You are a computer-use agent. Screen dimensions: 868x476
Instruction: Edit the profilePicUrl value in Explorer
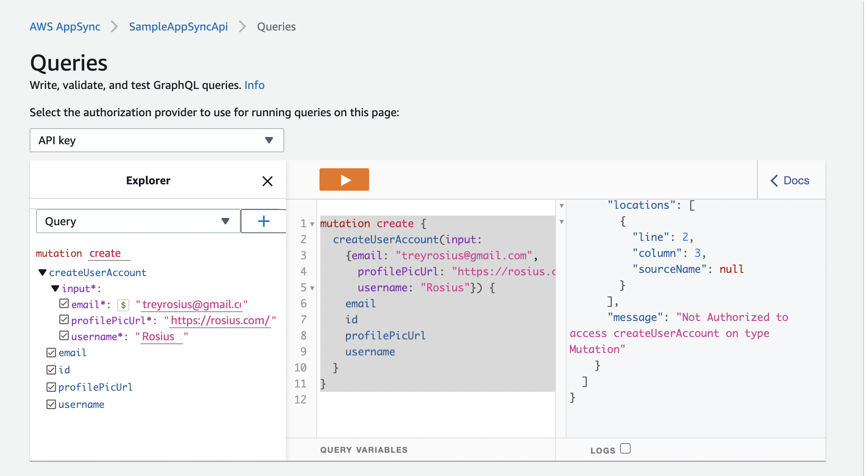pyautogui.click(x=220, y=321)
